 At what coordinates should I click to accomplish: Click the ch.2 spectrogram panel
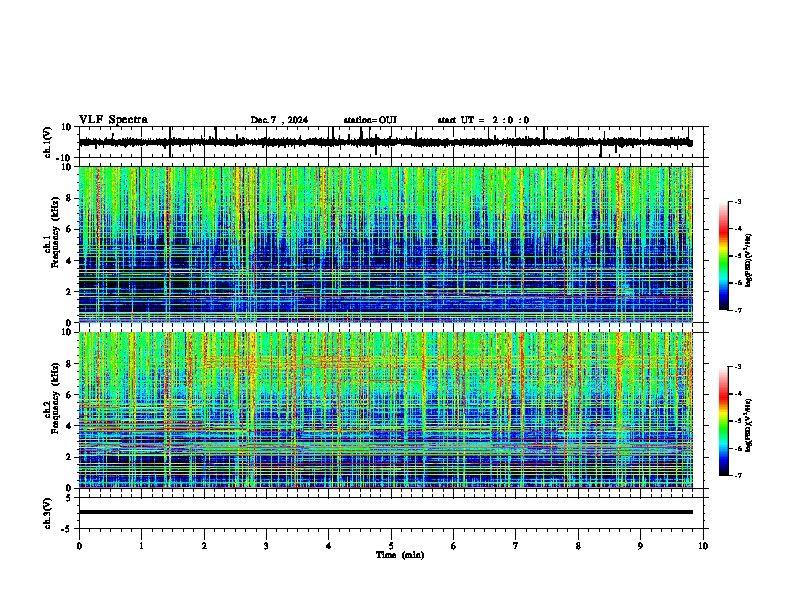[385, 410]
